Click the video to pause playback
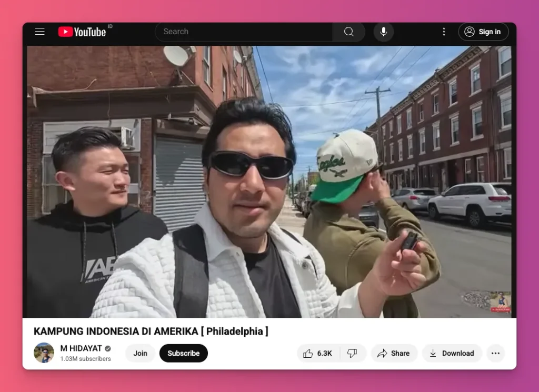539x392 pixels. (x=269, y=182)
